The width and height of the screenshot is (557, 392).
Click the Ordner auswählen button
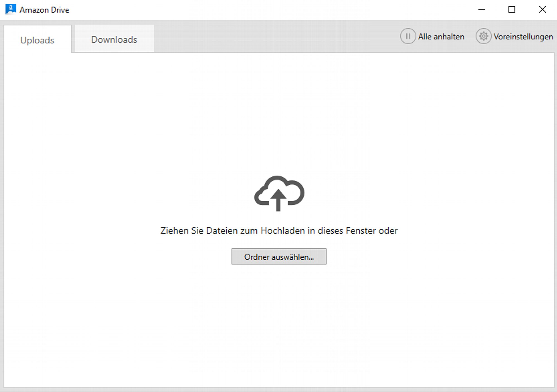[279, 257]
